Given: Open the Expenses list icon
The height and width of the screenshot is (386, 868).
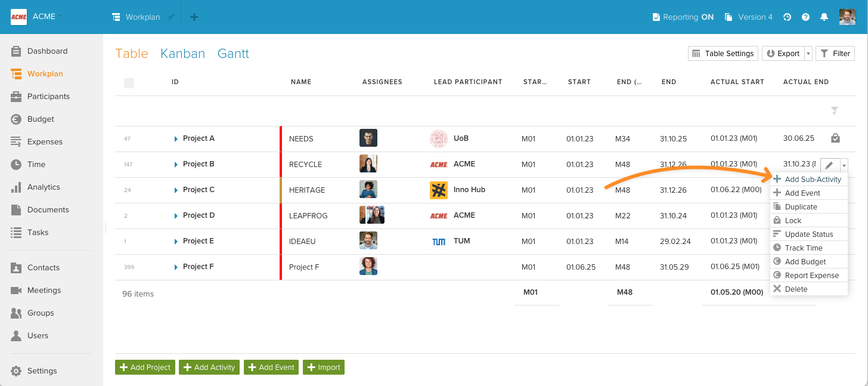Looking at the screenshot, I should tap(16, 142).
